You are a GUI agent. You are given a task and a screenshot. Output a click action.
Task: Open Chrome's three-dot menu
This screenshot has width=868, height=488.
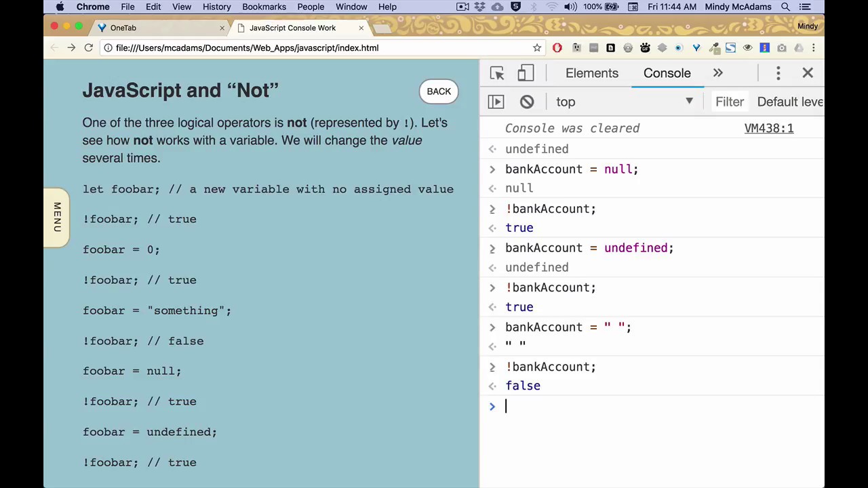point(813,48)
